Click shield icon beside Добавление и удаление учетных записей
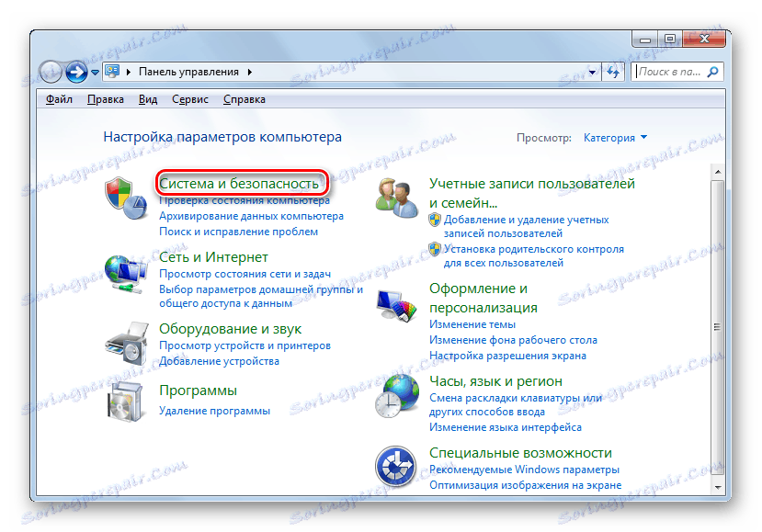 [x=435, y=221]
